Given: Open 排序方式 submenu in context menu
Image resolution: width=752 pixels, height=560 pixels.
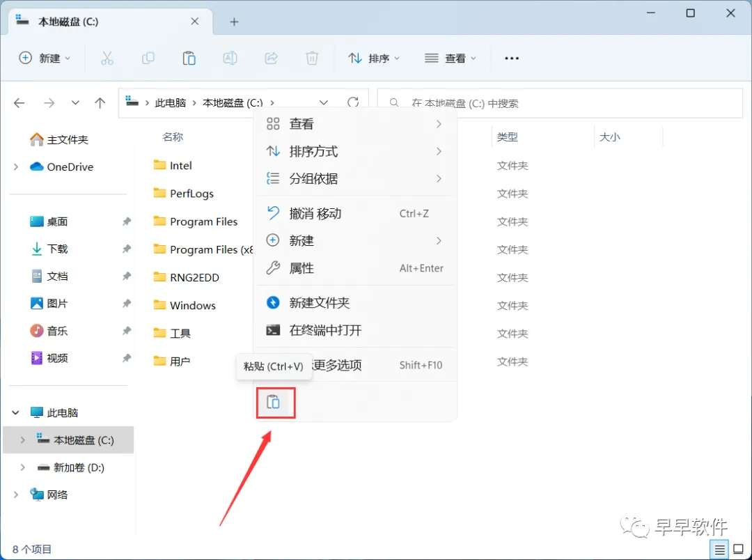Looking at the screenshot, I should pos(355,151).
